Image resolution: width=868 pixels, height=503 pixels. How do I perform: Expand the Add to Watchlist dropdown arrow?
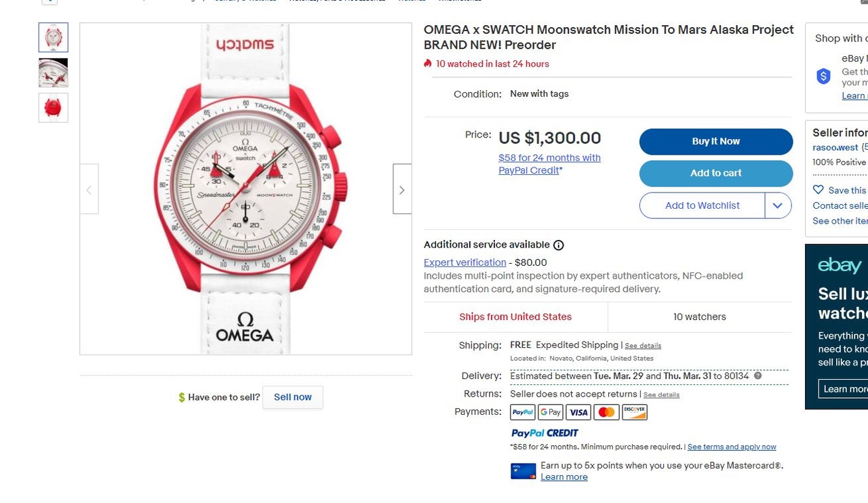(778, 205)
